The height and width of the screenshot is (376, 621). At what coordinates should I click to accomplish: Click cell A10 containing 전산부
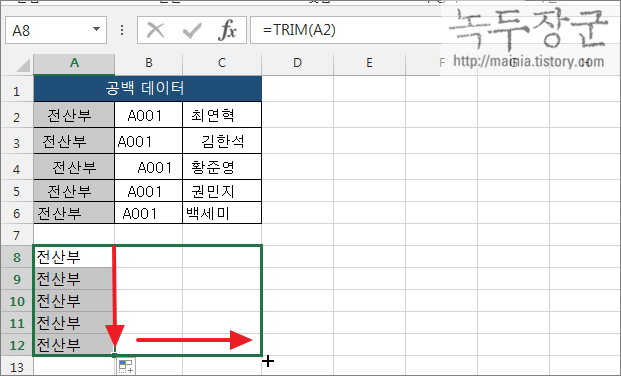pos(74,301)
